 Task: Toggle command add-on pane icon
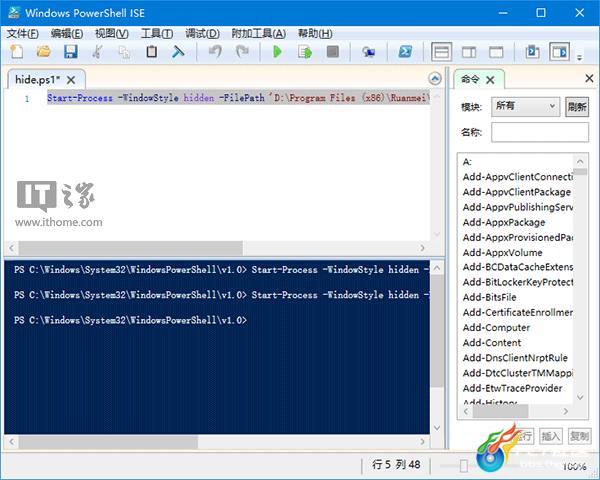[x=559, y=52]
